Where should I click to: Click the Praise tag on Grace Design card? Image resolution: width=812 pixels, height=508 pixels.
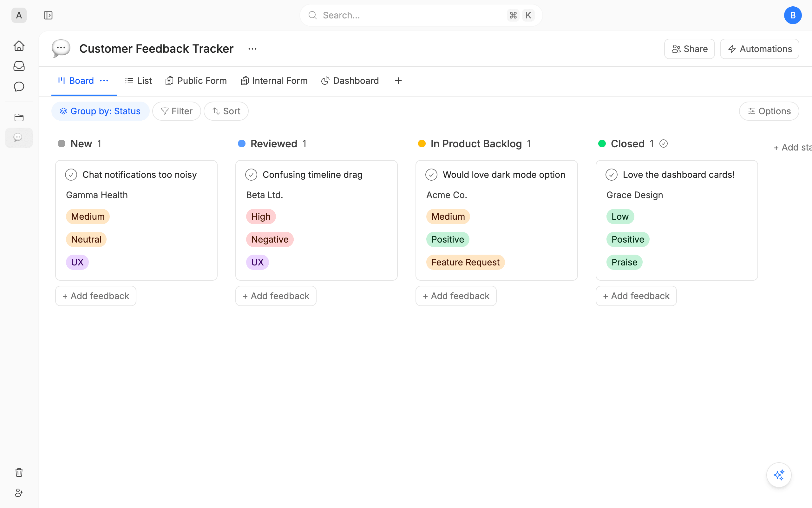point(624,262)
